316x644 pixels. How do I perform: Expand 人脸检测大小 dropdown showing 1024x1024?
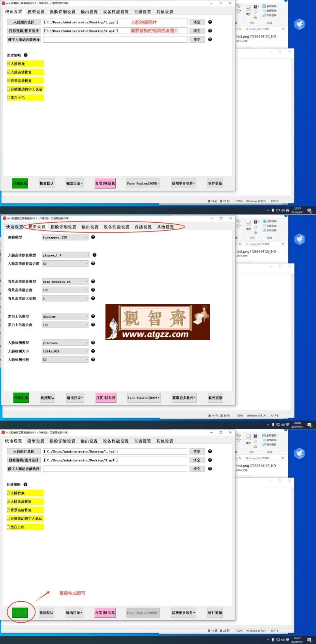65,351
